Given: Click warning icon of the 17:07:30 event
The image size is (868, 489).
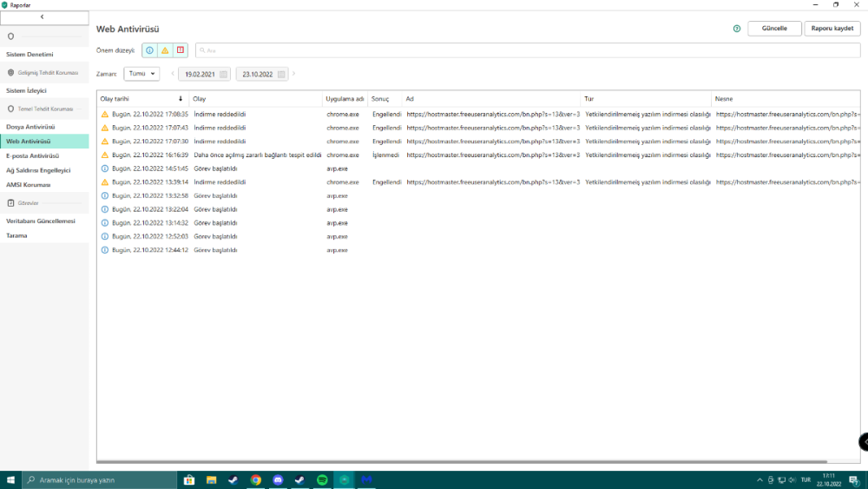Looking at the screenshot, I should pos(105,142).
